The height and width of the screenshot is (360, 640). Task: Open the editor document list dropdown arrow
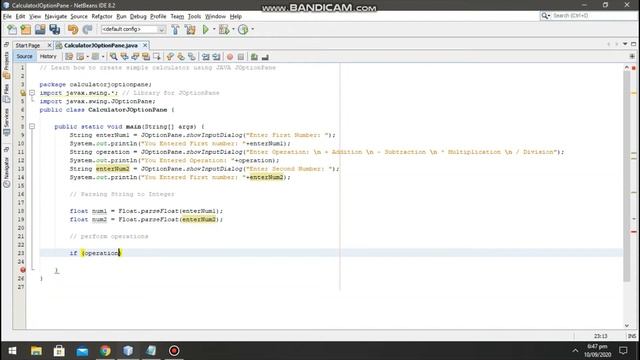point(625,44)
